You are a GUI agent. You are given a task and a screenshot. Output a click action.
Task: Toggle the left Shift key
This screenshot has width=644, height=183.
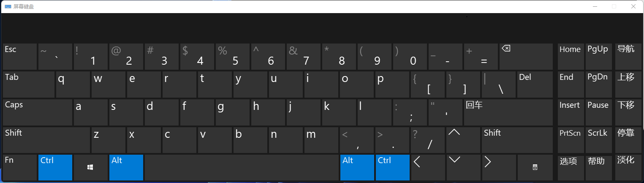46,140
